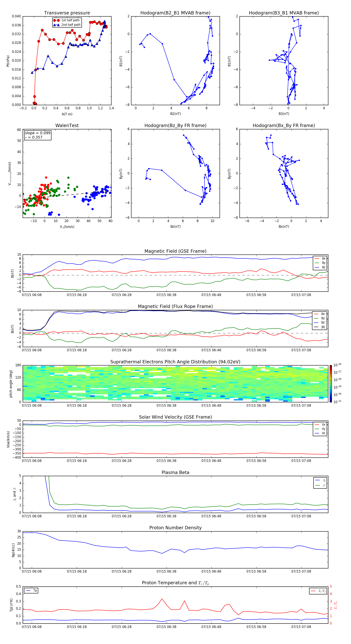Click the Bx(nT) x-axis label
This screenshot has height=644, width=351.
pos(284,227)
